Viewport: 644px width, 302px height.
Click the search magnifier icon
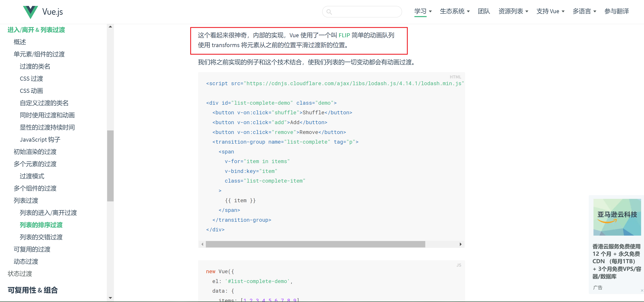329,12
